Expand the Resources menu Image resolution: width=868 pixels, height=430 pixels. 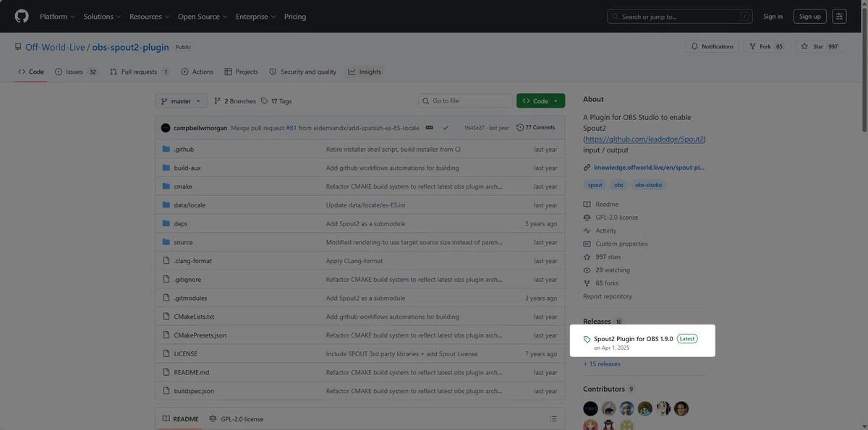point(149,17)
